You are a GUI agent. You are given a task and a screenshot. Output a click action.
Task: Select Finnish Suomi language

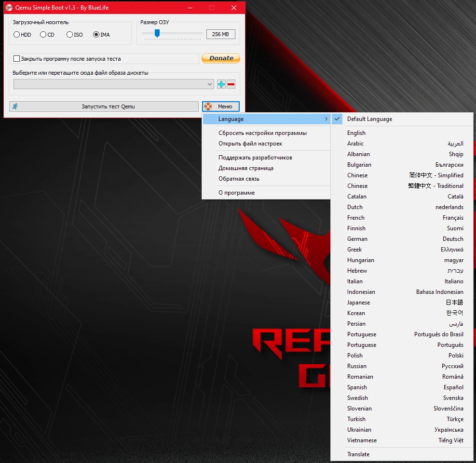(402, 228)
